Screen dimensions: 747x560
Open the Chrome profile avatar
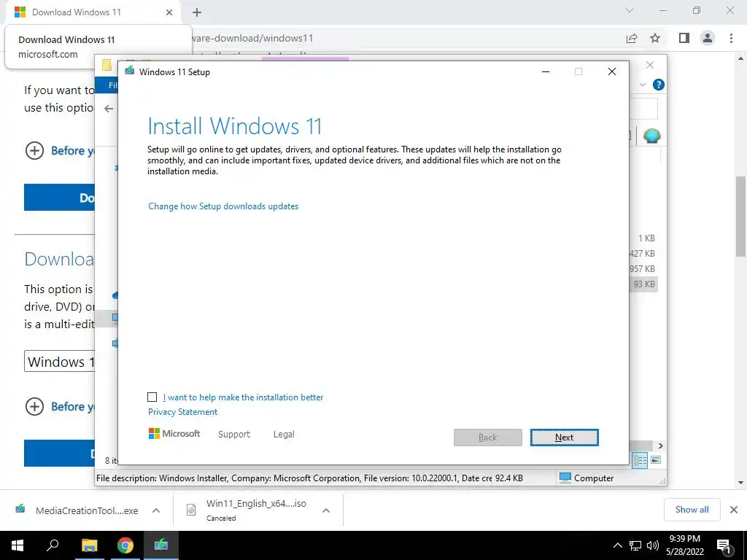pyautogui.click(x=708, y=38)
